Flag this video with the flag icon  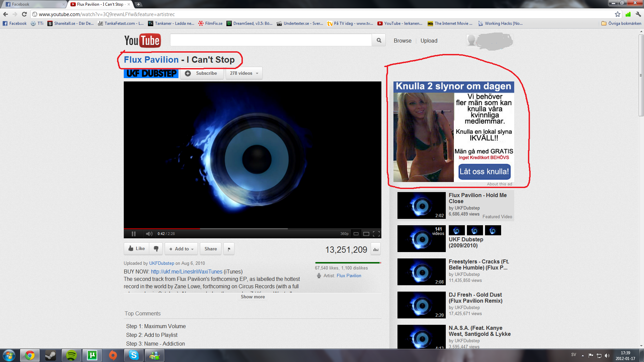pyautogui.click(x=229, y=249)
